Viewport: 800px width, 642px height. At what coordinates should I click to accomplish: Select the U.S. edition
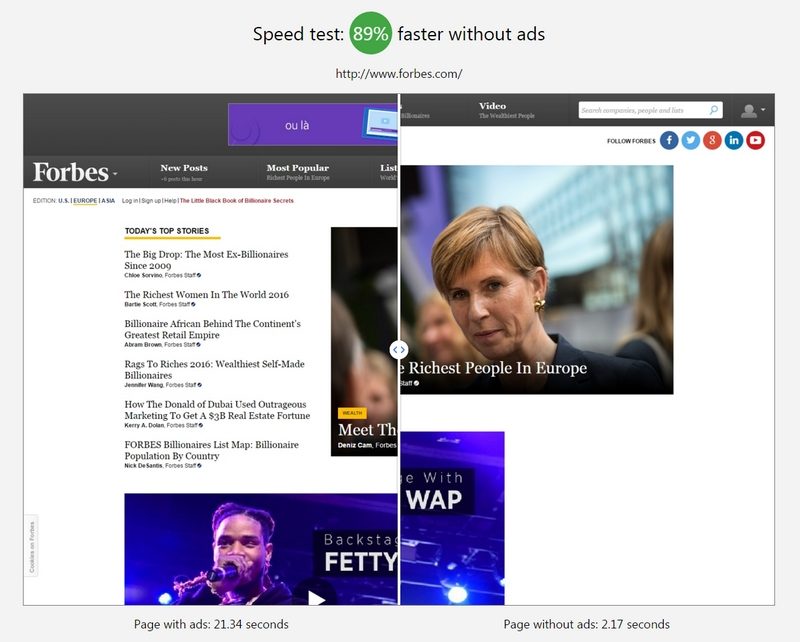tap(63, 201)
